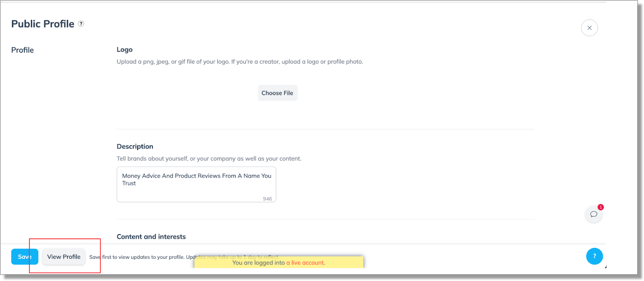Click the help icon beside Public Profile
644x281 pixels.
tap(81, 24)
